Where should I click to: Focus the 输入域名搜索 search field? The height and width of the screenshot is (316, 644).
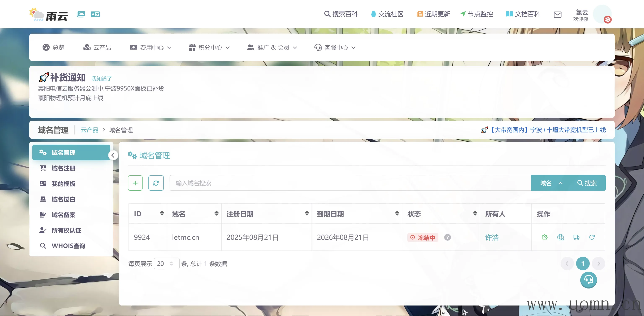pyautogui.click(x=350, y=183)
